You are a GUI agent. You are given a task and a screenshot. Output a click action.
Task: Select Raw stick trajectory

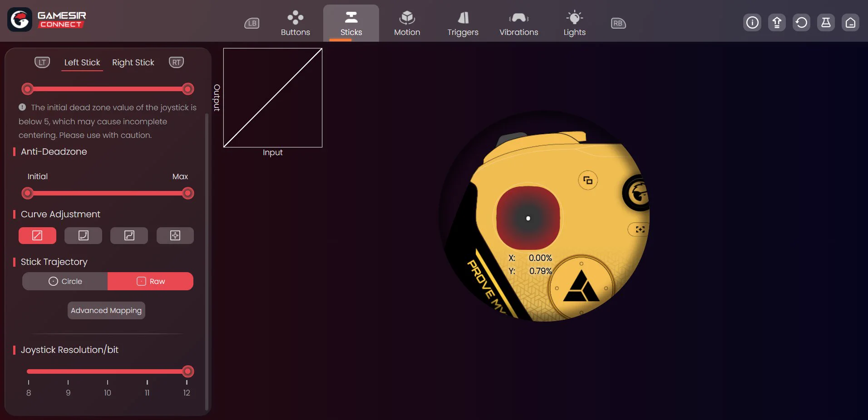click(151, 281)
